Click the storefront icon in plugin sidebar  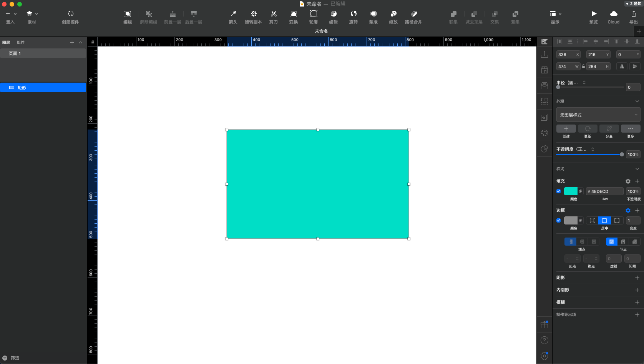pos(544,70)
